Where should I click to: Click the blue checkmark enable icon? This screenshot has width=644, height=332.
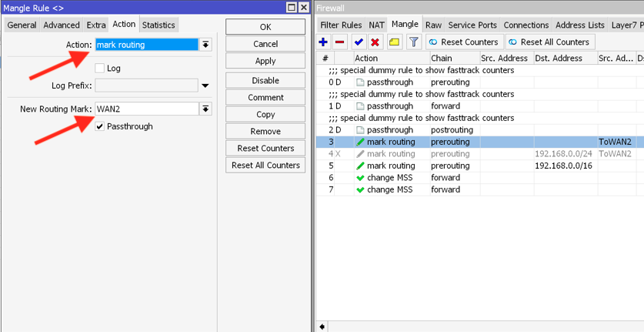(x=359, y=42)
